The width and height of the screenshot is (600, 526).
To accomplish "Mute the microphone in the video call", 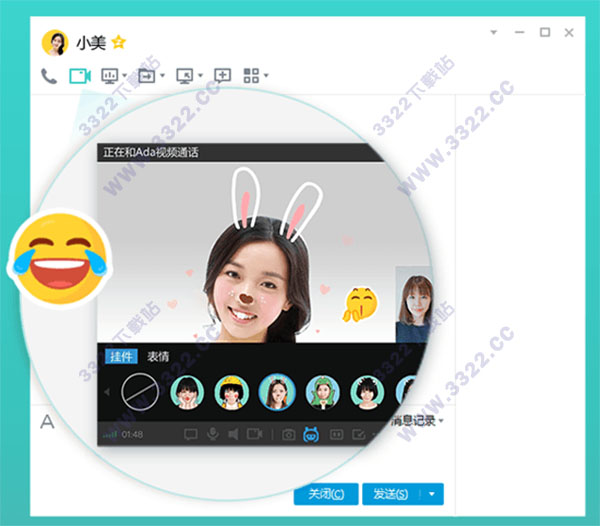I will pyautogui.click(x=213, y=434).
